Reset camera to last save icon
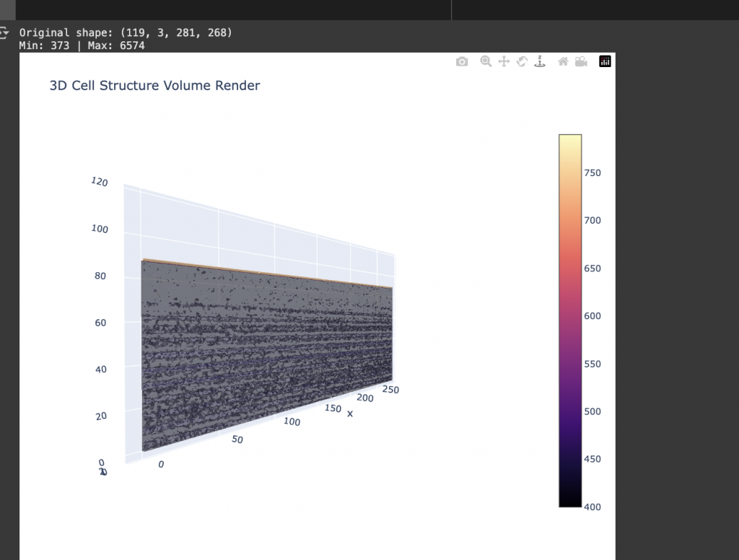The width and height of the screenshot is (739, 560). [581, 62]
